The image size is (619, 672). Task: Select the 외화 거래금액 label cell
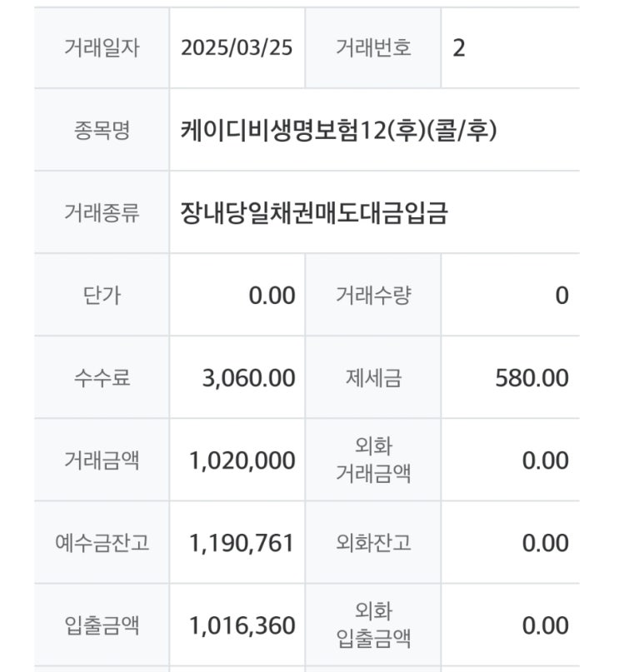[373, 460]
